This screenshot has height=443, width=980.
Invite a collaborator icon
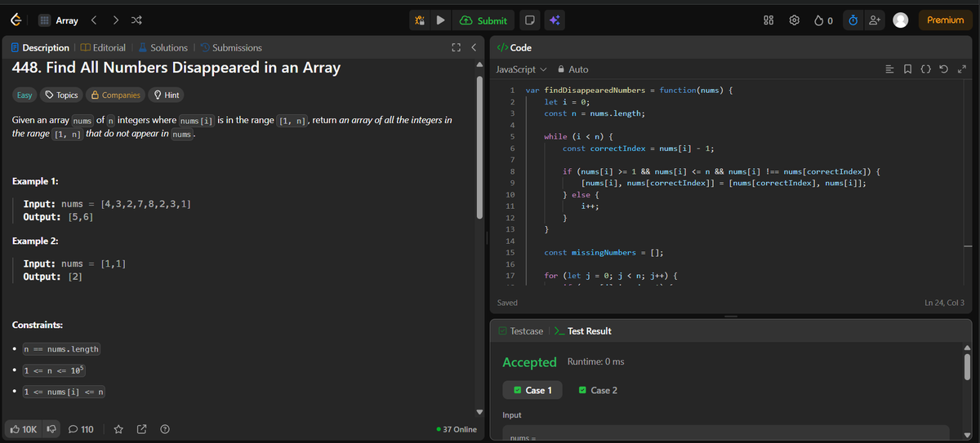(874, 20)
